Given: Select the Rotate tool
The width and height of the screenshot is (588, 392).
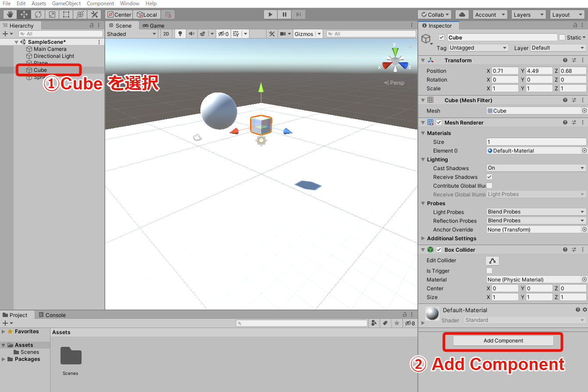Looking at the screenshot, I should pos(39,14).
